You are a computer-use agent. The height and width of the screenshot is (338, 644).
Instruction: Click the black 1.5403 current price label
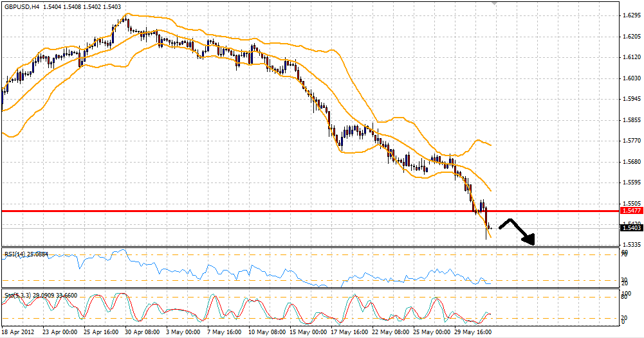click(632, 227)
